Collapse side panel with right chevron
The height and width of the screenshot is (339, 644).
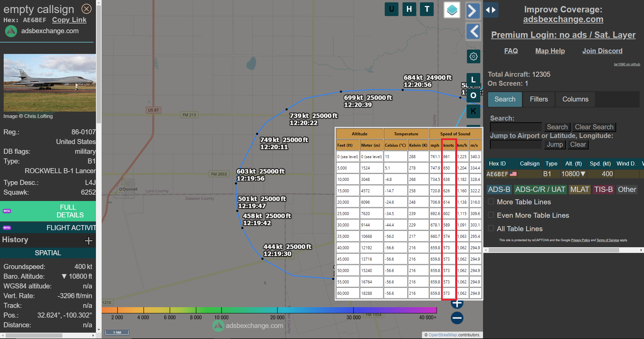(473, 11)
